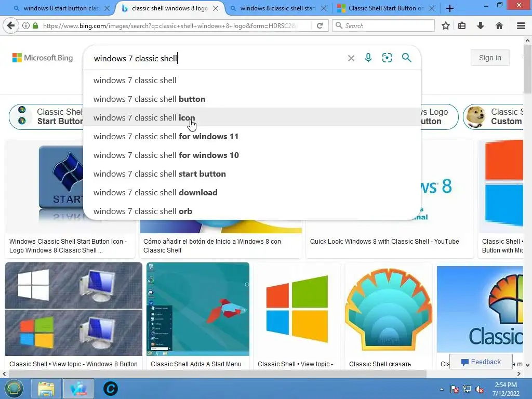The image size is (532, 399).
Task: Open the Feedback button
Action: [481, 362]
